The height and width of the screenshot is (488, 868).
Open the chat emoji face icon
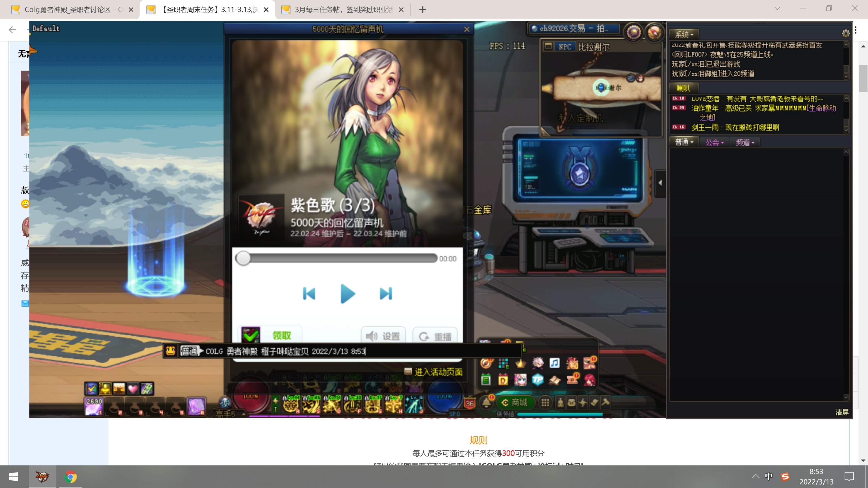point(170,351)
